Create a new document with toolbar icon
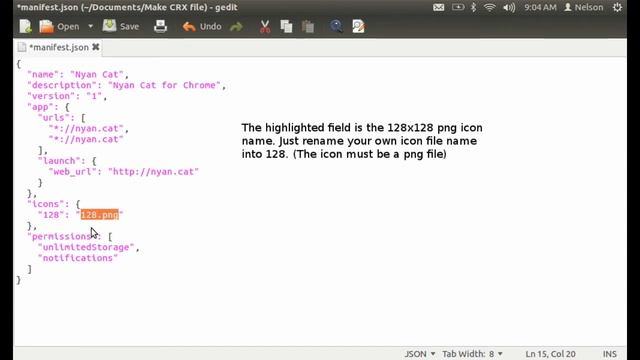Screen dimensions: 640x360 pos(25,27)
